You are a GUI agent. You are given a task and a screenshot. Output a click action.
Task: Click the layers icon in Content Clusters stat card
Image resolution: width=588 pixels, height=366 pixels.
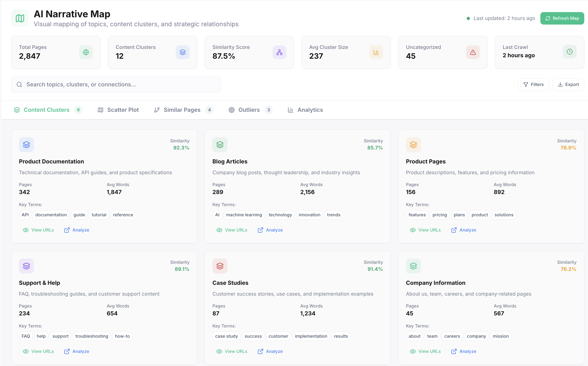pos(183,52)
